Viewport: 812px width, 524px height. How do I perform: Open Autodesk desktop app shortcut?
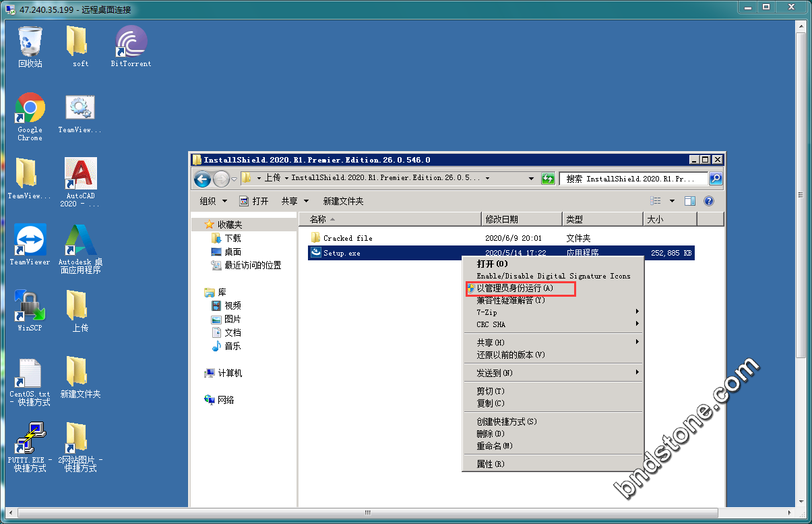(80, 241)
